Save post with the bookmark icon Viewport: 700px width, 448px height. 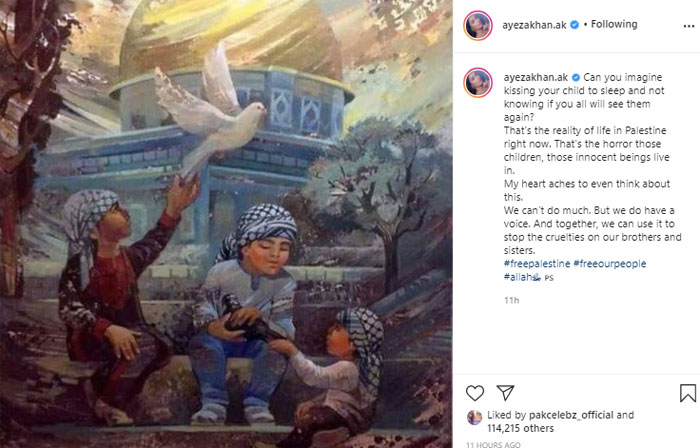tap(688, 393)
